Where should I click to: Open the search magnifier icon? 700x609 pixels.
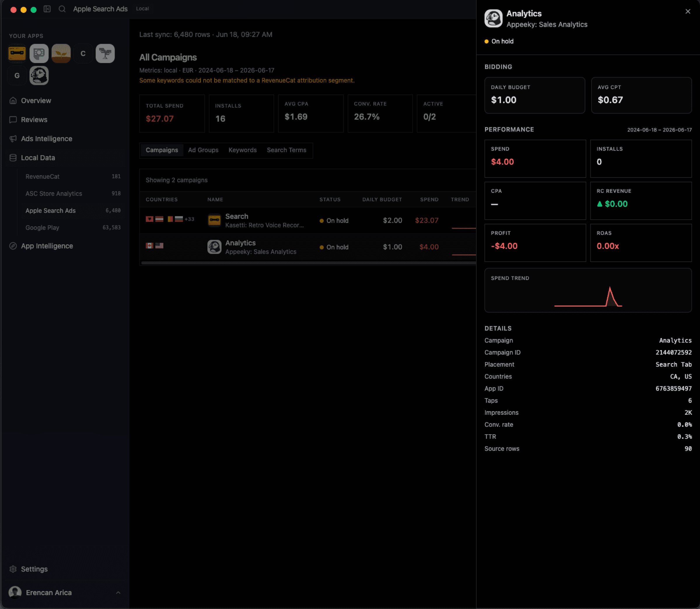click(x=62, y=9)
